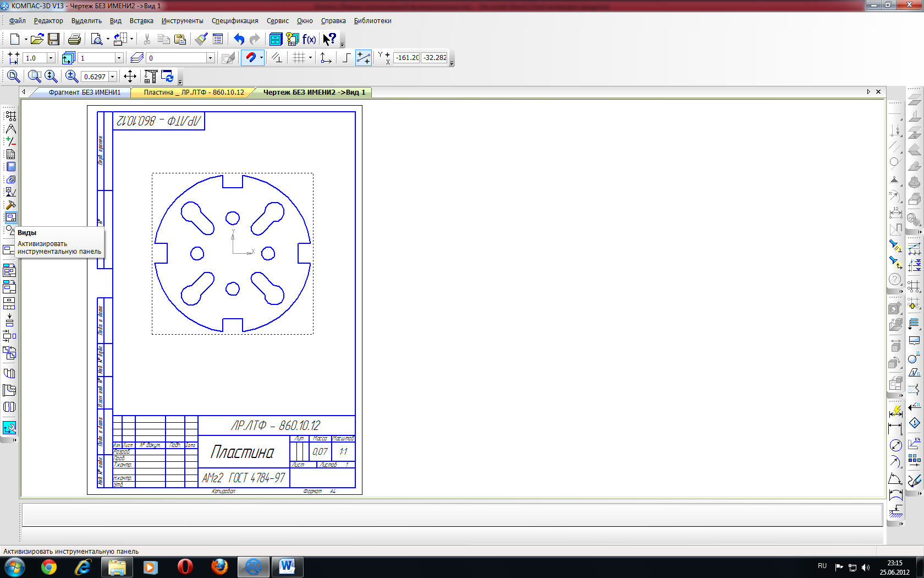Open Firefox from the taskbar
This screenshot has width=924, height=578.
pos(219,567)
